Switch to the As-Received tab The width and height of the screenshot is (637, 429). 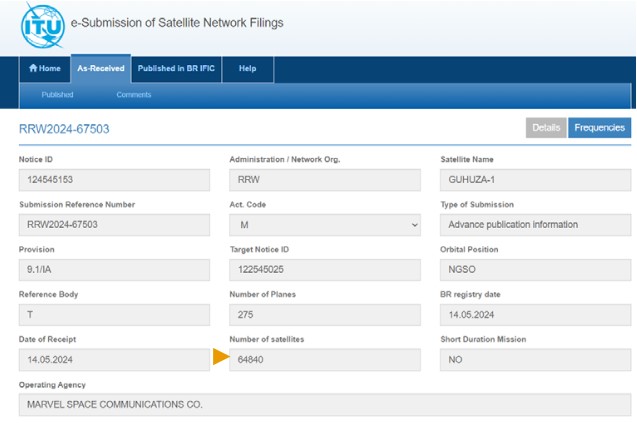101,69
